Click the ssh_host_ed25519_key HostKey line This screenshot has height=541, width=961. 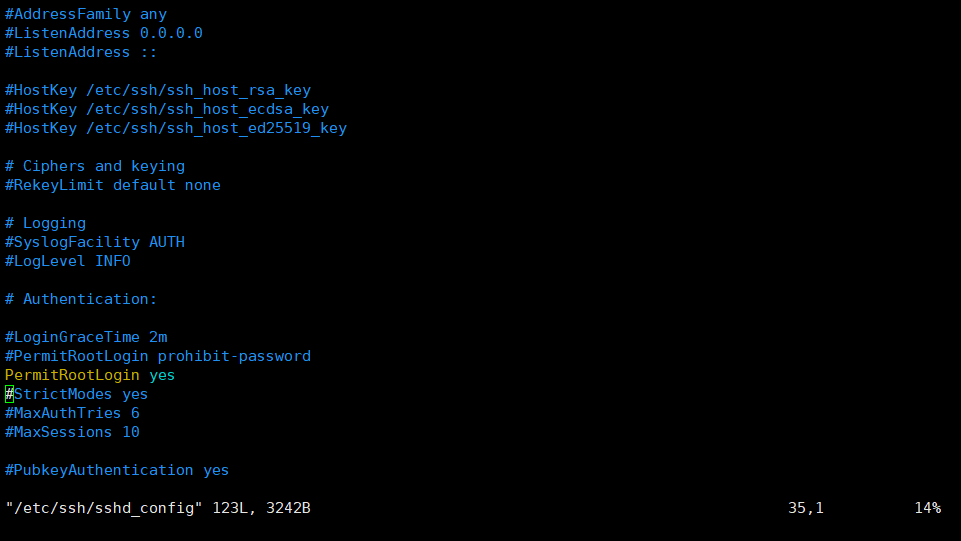click(176, 128)
